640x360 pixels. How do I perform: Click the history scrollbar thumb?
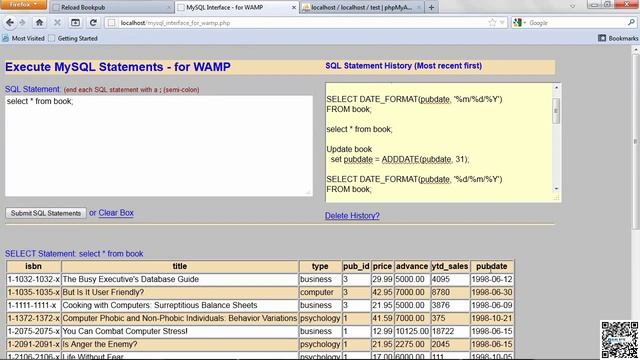click(556, 110)
